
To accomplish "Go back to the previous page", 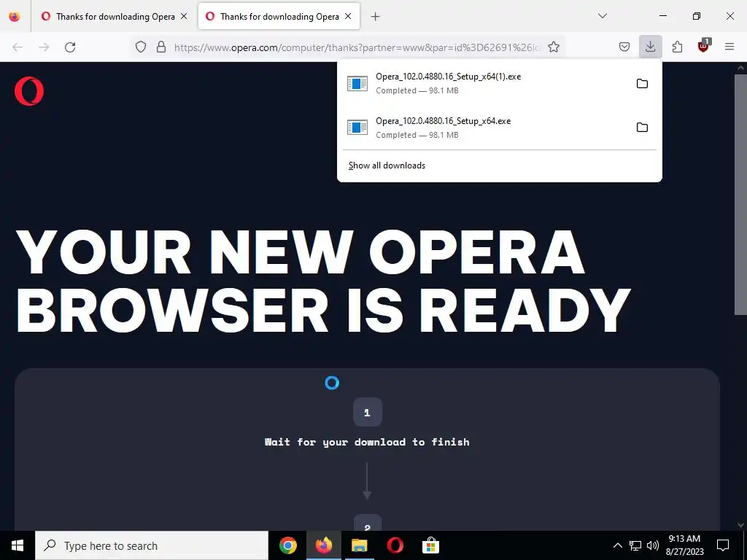I will click(18, 47).
